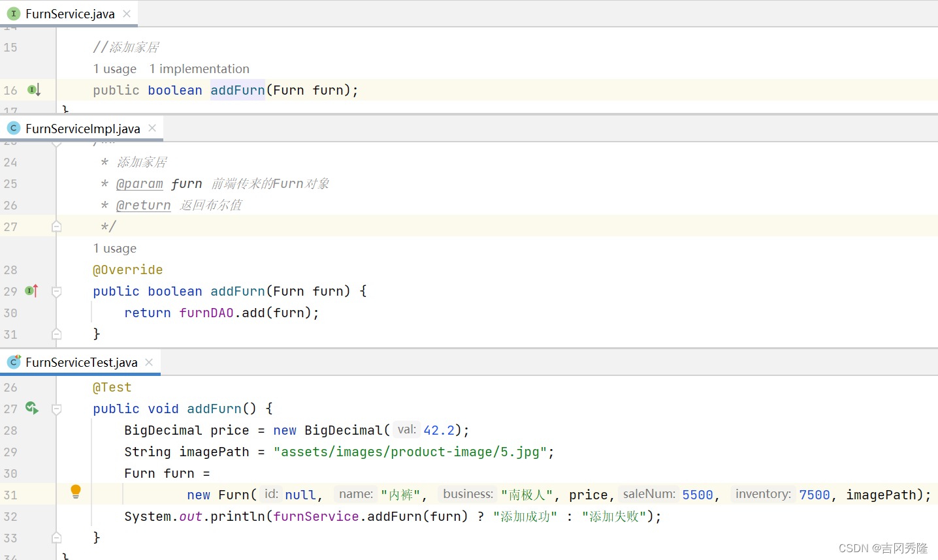Close the FurnServiceImpl.java tab
Image resolution: width=938 pixels, height=560 pixels.
(152, 128)
